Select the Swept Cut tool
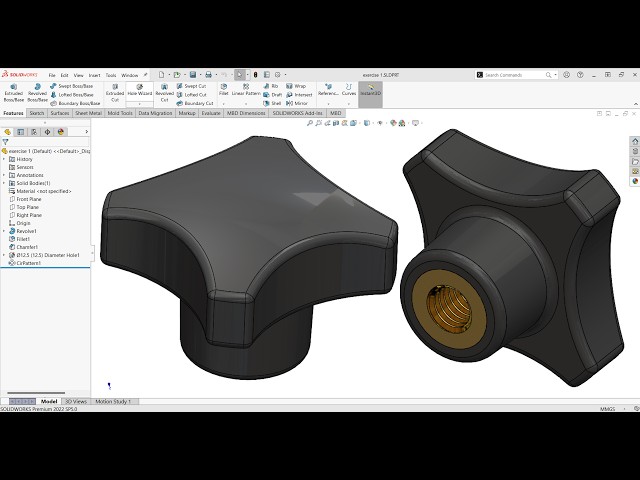Image resolution: width=640 pixels, height=480 pixels. pos(191,86)
